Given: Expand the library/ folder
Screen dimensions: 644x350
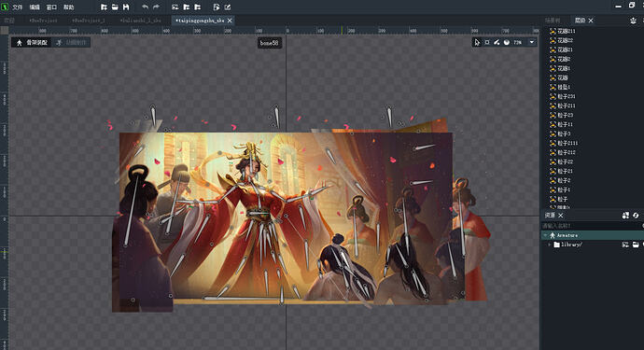Looking at the screenshot, I should pos(549,245).
